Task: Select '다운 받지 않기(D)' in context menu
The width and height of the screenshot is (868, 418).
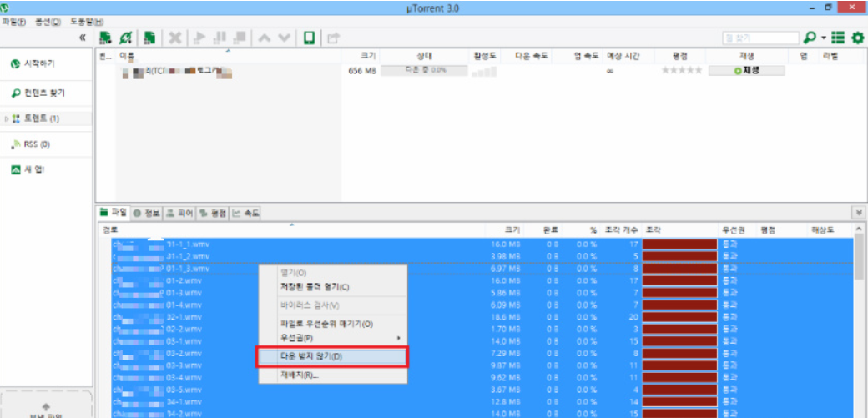Action: click(x=331, y=356)
